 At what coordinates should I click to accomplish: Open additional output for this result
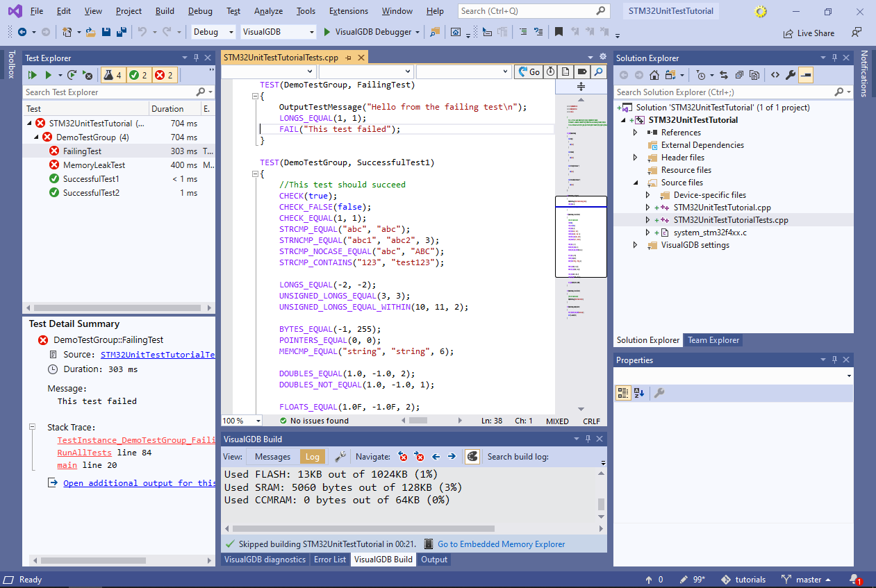(x=139, y=483)
